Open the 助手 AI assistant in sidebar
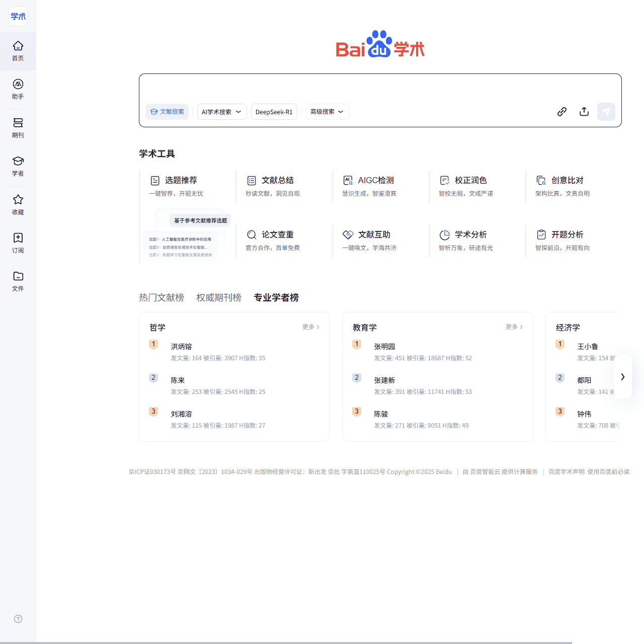The width and height of the screenshot is (644, 644). (18, 89)
